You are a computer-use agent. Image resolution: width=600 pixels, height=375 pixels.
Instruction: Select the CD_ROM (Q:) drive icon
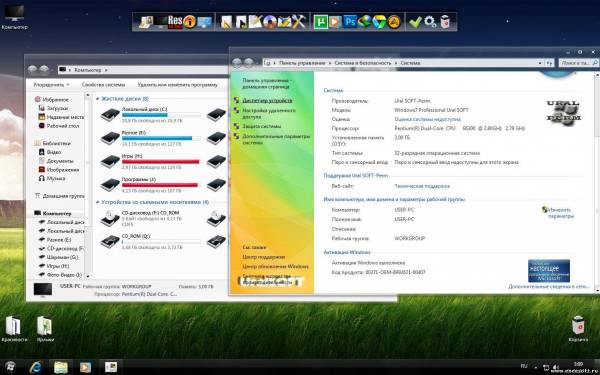tap(110, 241)
